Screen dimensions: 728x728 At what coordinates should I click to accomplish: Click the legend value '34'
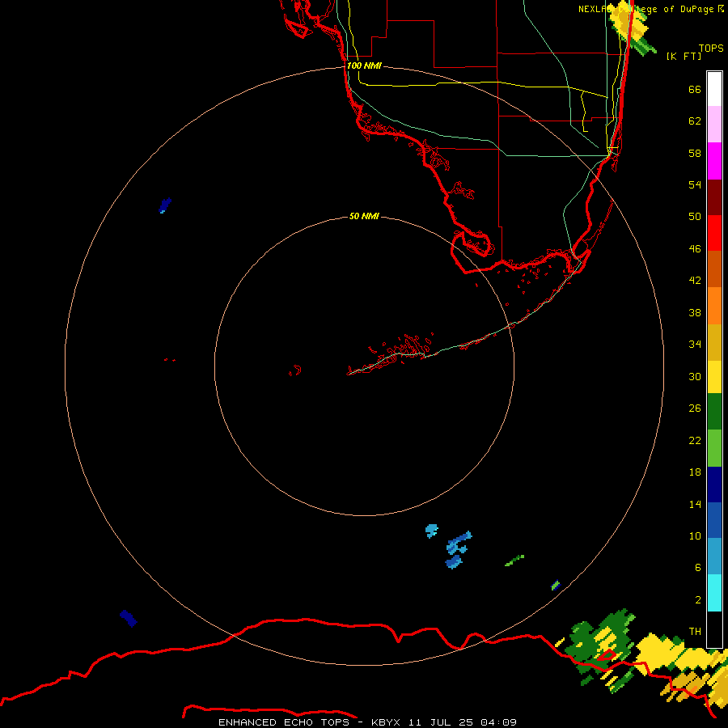pos(695,345)
